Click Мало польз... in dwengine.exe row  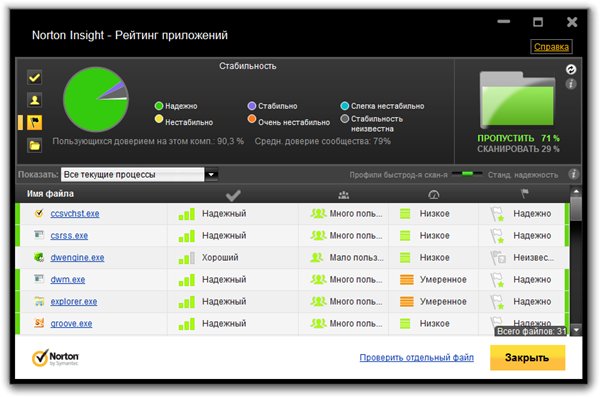[356, 258]
